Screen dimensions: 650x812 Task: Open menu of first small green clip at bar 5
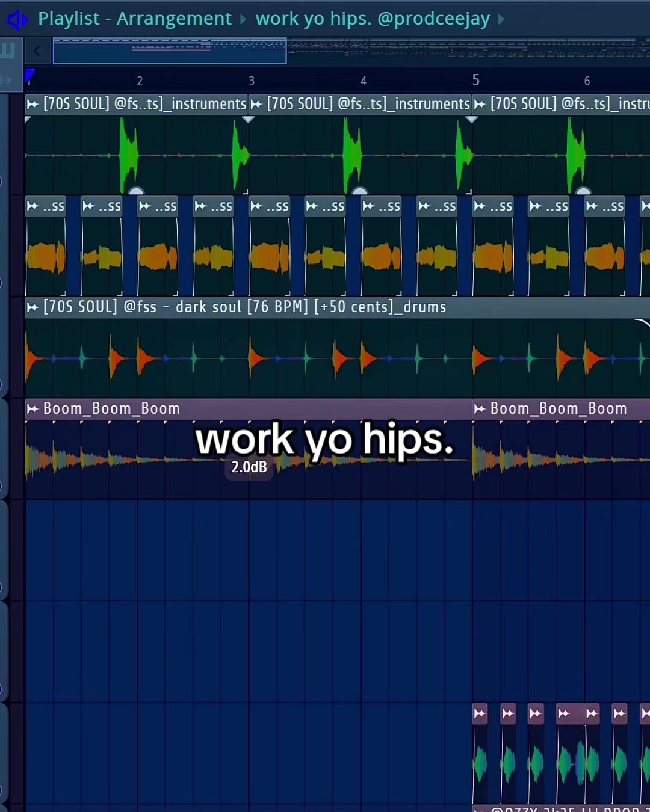(x=480, y=714)
